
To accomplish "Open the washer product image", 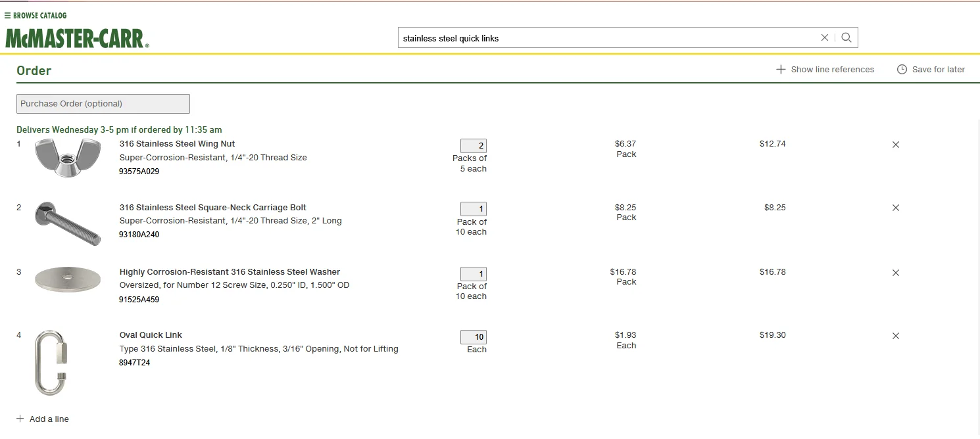I will click(68, 279).
